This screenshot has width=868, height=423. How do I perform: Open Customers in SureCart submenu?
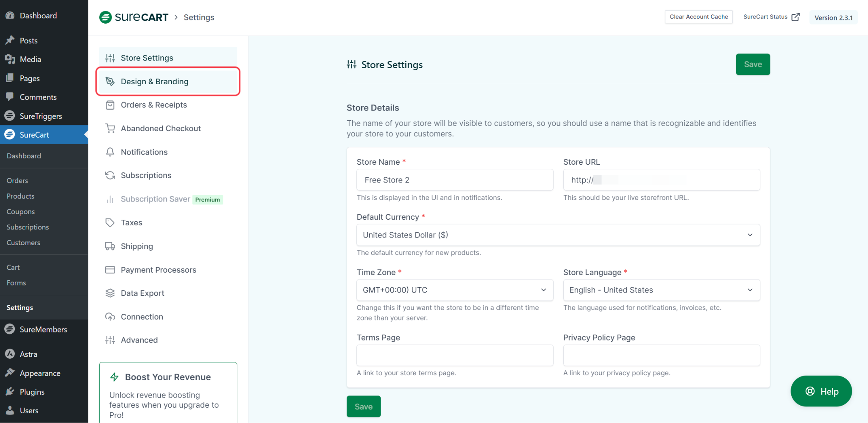tap(23, 243)
